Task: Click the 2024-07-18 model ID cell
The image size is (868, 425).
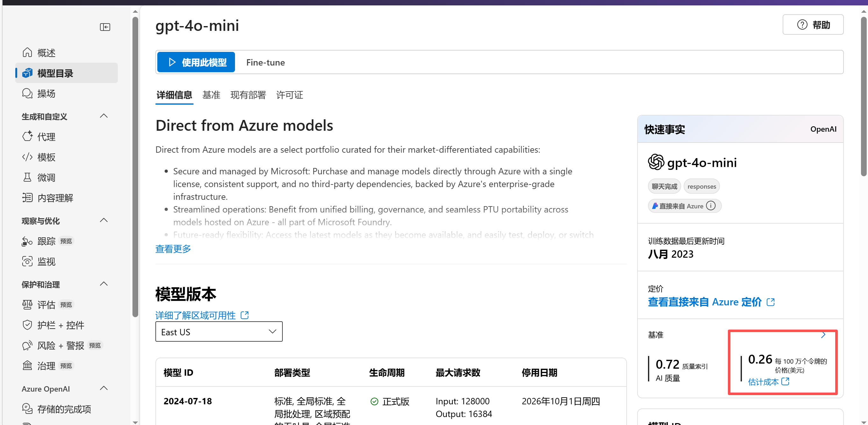Action: tap(188, 401)
